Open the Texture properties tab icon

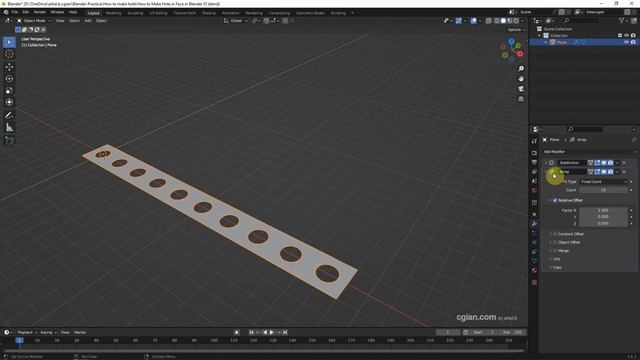(x=534, y=282)
